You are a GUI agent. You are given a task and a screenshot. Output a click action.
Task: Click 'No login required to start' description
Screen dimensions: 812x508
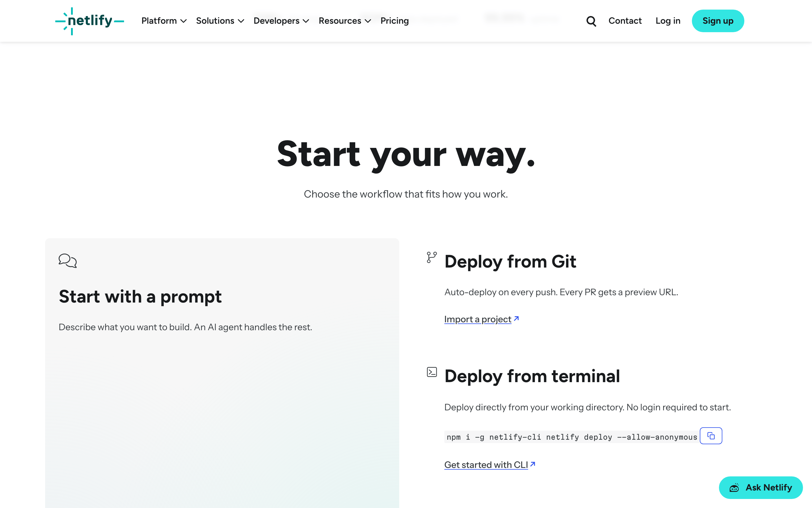588,407
